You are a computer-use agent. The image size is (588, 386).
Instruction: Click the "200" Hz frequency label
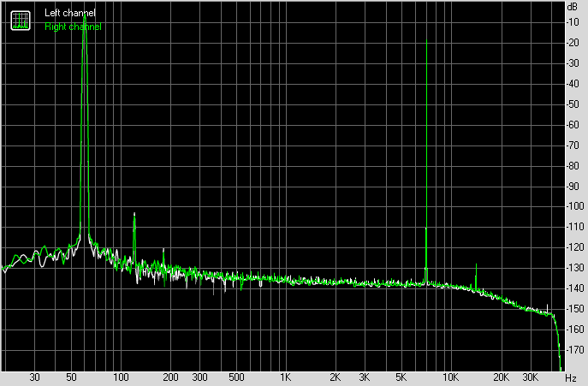(170, 377)
